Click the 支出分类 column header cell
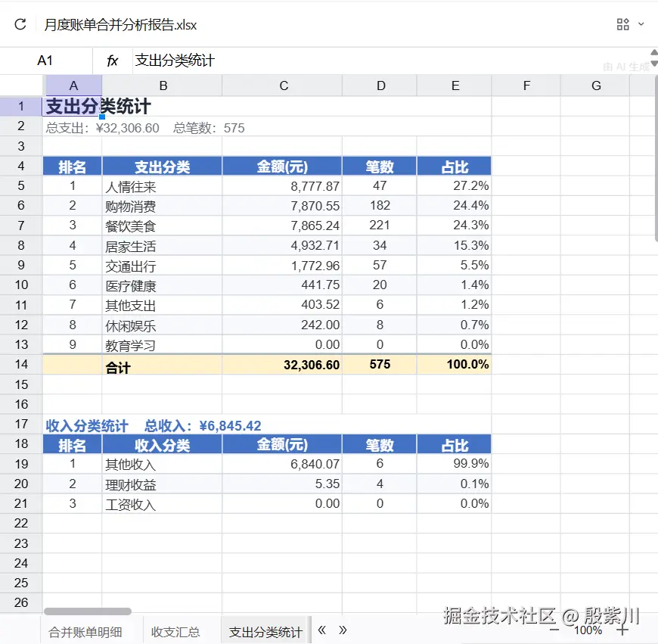The image size is (658, 644). 163,166
